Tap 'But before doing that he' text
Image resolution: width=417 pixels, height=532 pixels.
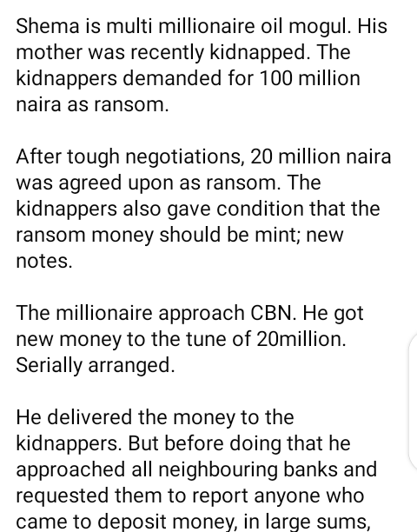click(239, 443)
